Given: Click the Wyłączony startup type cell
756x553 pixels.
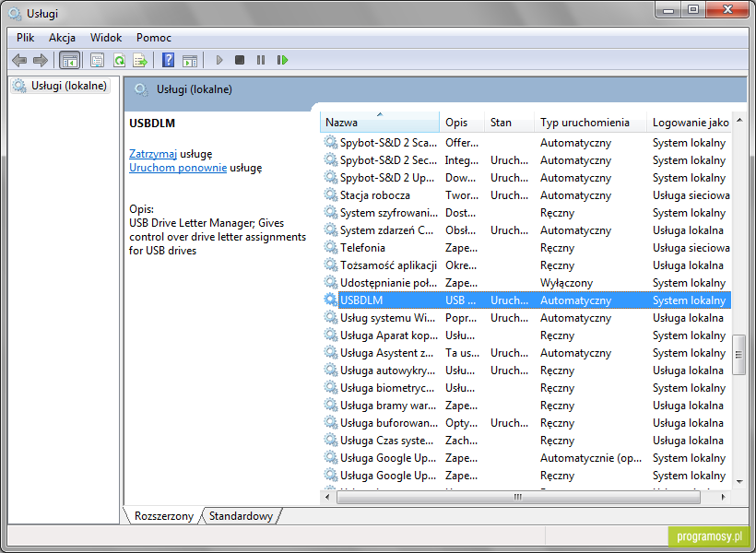Looking at the screenshot, I should click(566, 283).
